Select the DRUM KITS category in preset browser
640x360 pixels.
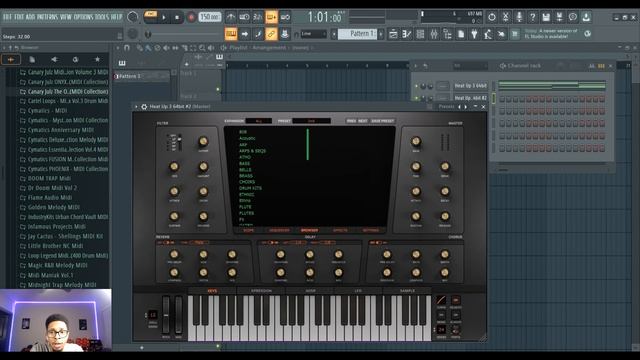pyautogui.click(x=250, y=188)
